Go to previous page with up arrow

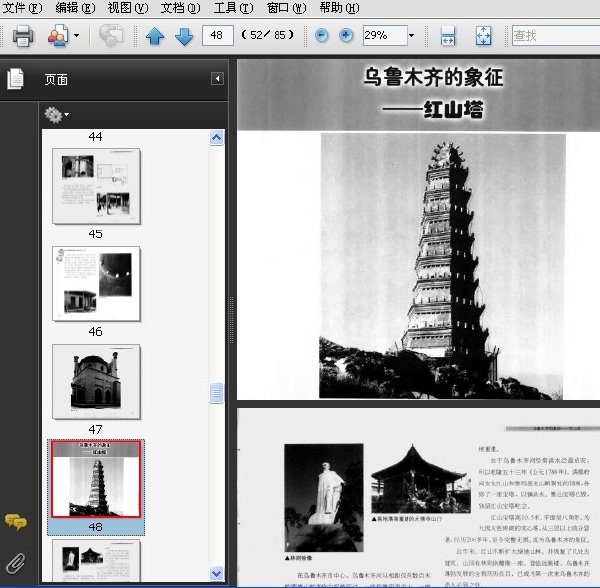click(x=155, y=36)
